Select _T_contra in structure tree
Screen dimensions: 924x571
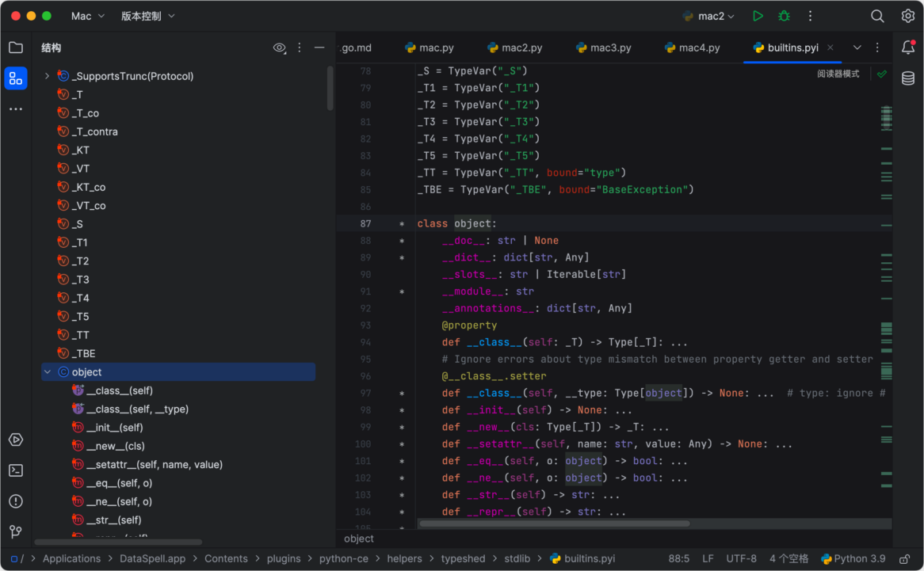tap(94, 131)
